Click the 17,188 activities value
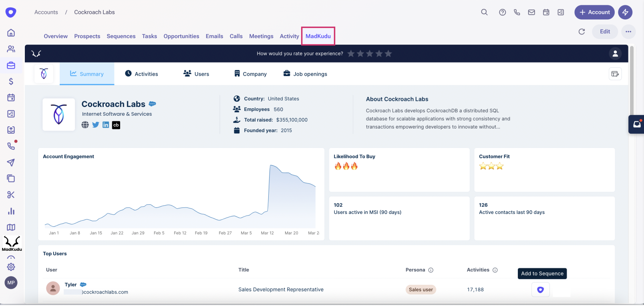 pyautogui.click(x=475, y=290)
